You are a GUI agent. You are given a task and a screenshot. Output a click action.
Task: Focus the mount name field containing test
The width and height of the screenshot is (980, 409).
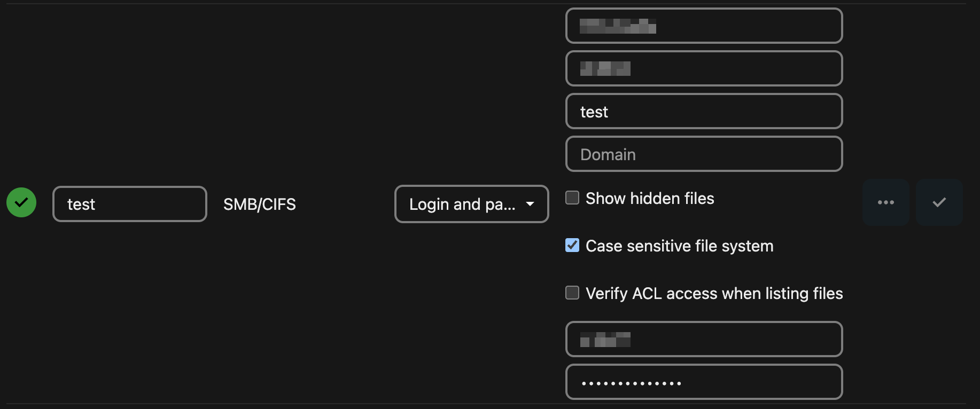[x=129, y=204]
